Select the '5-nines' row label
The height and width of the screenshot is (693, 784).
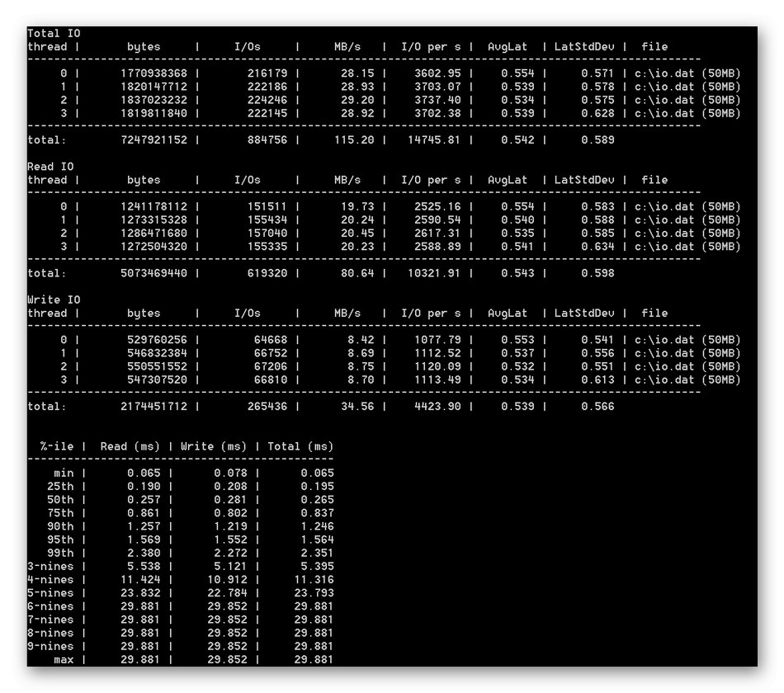tap(50, 593)
